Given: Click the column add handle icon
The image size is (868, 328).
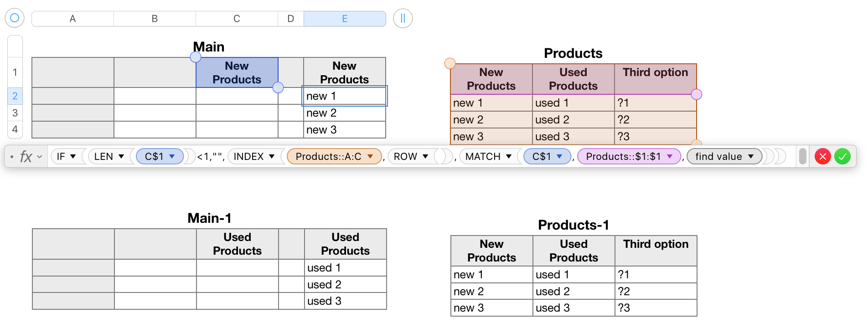Looking at the screenshot, I should [403, 19].
